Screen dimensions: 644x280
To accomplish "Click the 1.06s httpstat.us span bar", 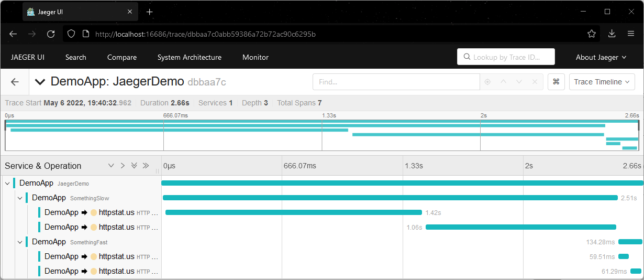I will (521, 227).
